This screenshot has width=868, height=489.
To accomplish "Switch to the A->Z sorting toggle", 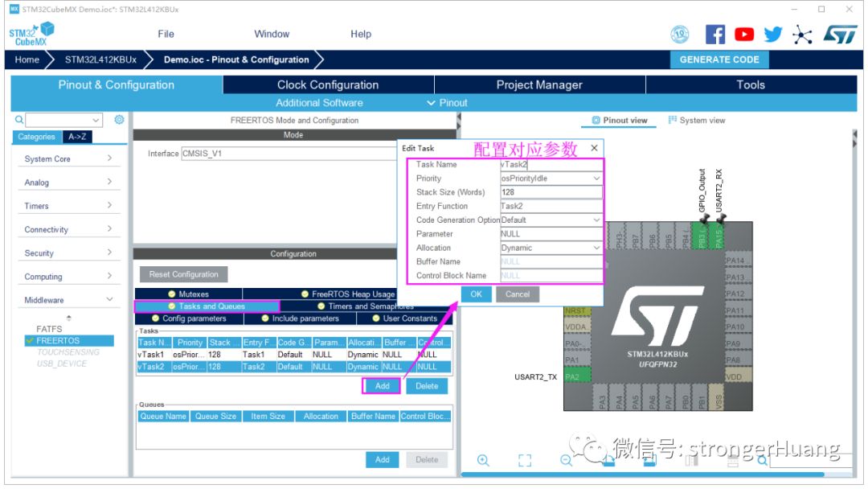I will (x=77, y=137).
